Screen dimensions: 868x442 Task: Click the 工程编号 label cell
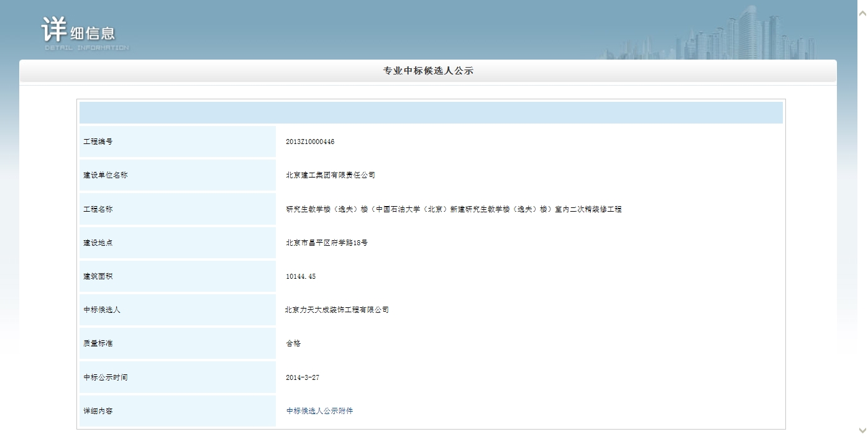click(x=177, y=142)
